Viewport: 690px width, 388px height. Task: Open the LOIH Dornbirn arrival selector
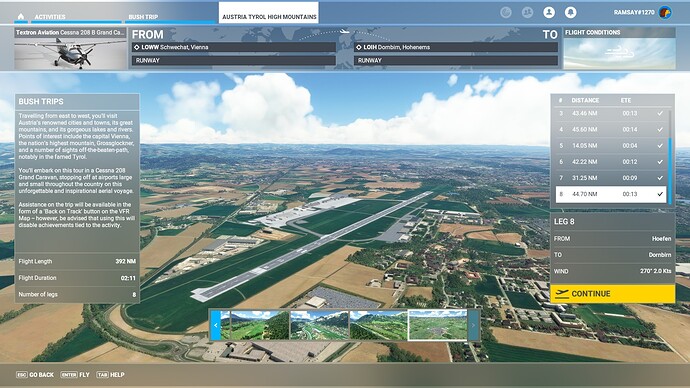[x=456, y=47]
